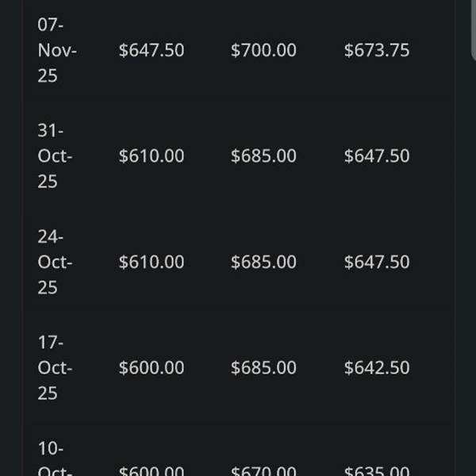Select the $635.00 price value

(377, 471)
